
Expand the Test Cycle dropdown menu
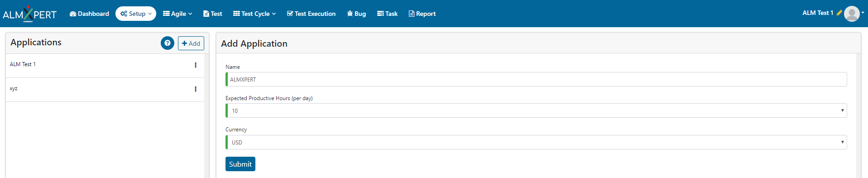254,14
